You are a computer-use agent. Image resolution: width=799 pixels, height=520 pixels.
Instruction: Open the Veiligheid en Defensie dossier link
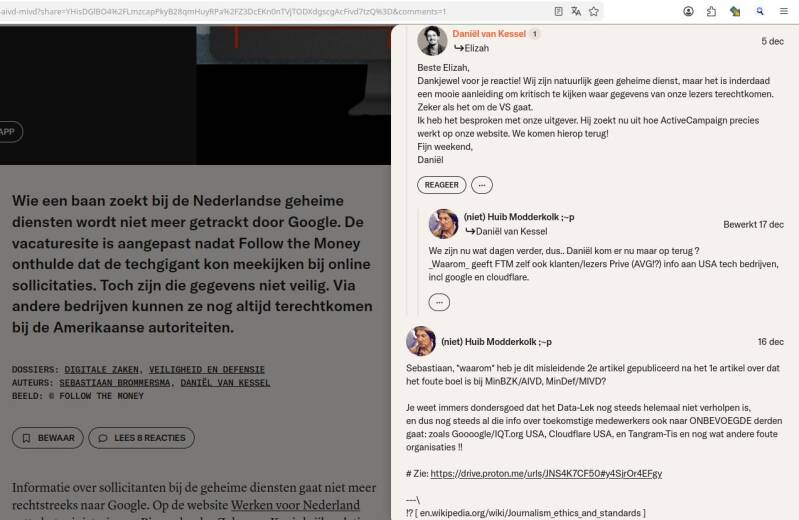(x=207, y=369)
